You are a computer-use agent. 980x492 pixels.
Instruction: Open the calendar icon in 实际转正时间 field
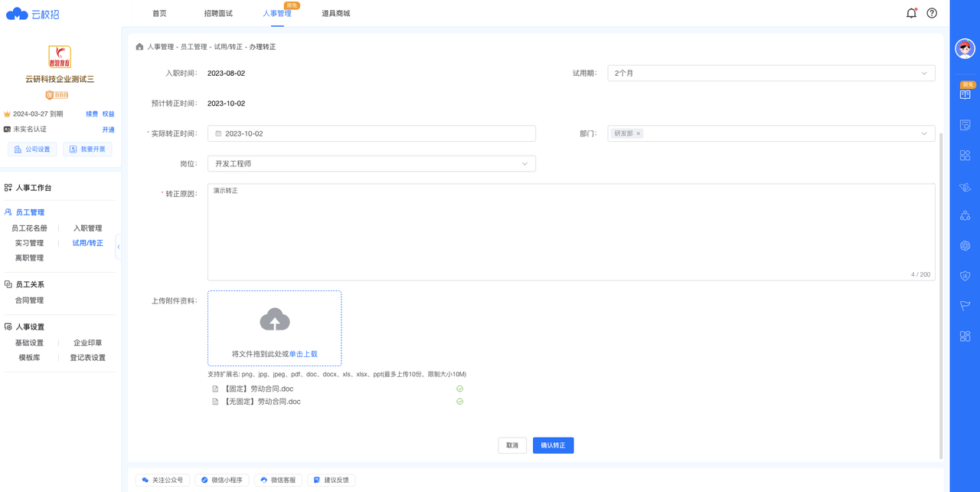pos(220,133)
